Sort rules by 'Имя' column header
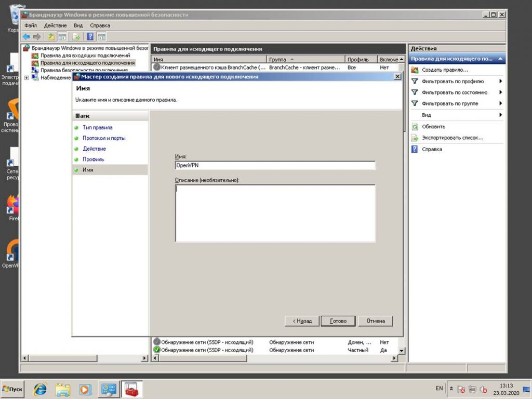 (x=209, y=59)
